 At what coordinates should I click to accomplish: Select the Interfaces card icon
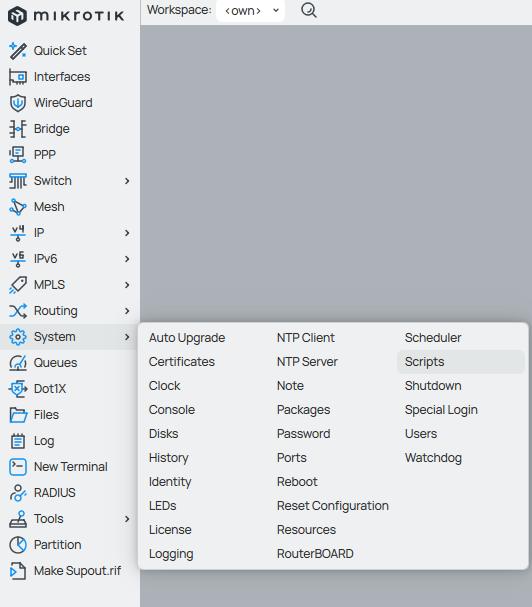(x=18, y=77)
